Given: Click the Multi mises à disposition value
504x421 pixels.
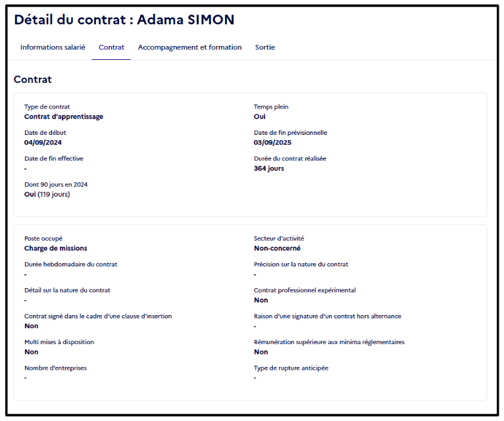Looking at the screenshot, I should point(31,352).
